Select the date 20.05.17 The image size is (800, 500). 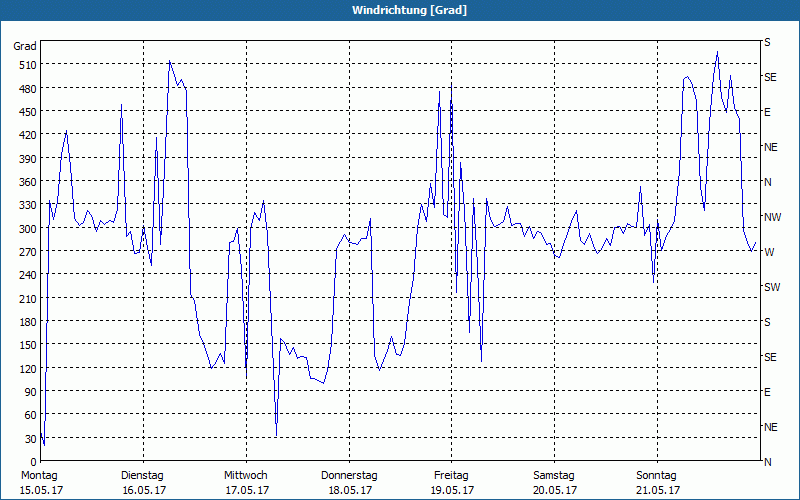click(555, 490)
